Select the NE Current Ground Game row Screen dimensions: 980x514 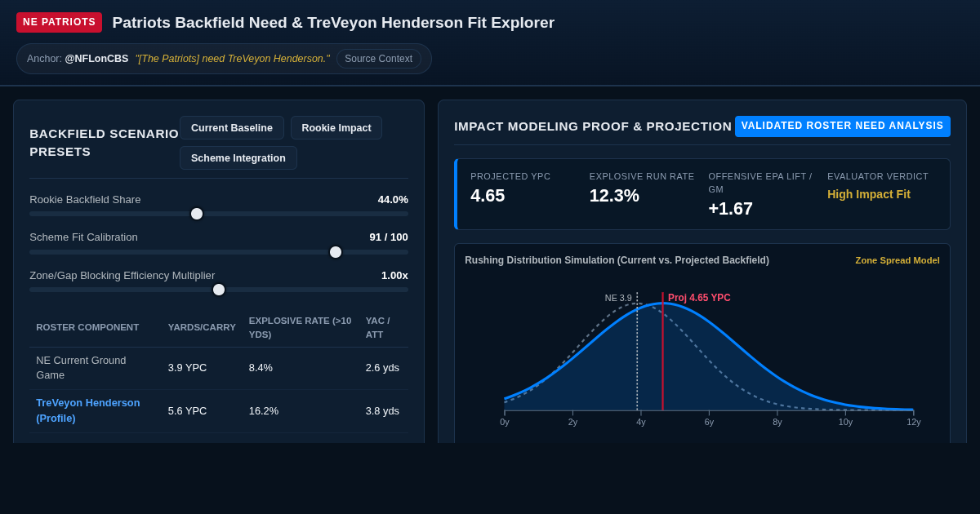pos(219,368)
